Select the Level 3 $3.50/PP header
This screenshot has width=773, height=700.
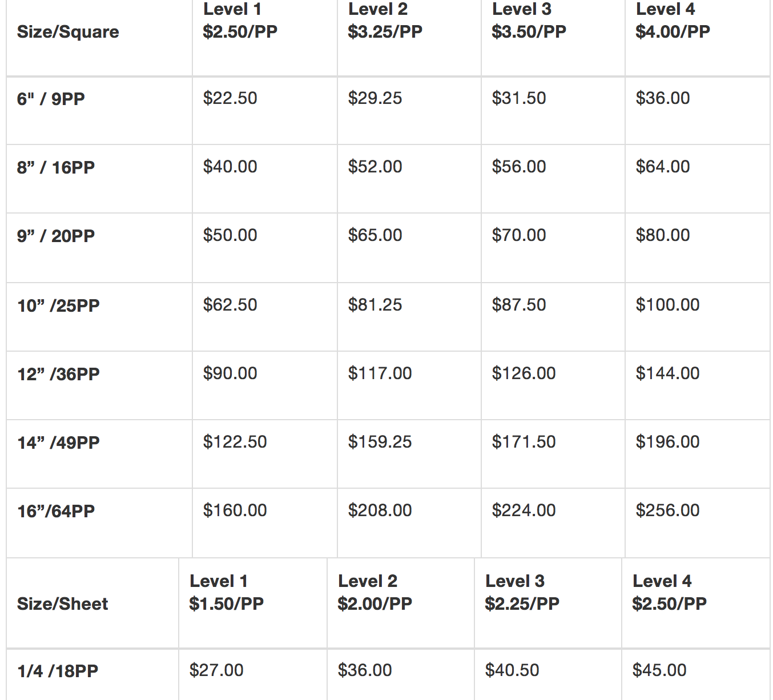[529, 21]
